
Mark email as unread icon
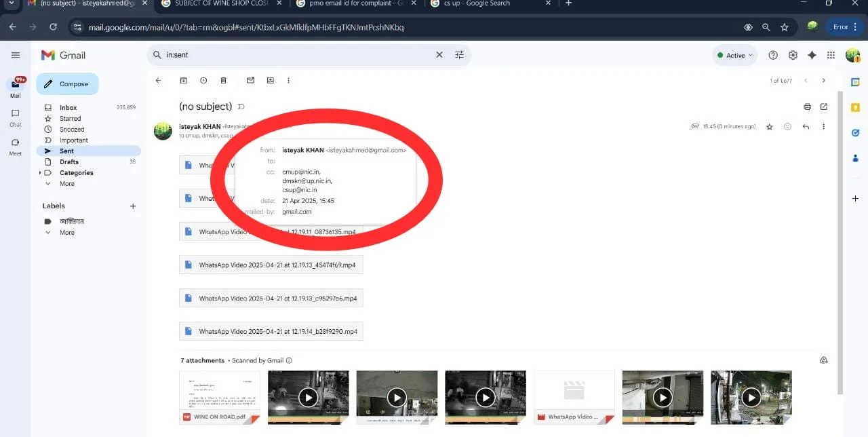click(x=250, y=80)
